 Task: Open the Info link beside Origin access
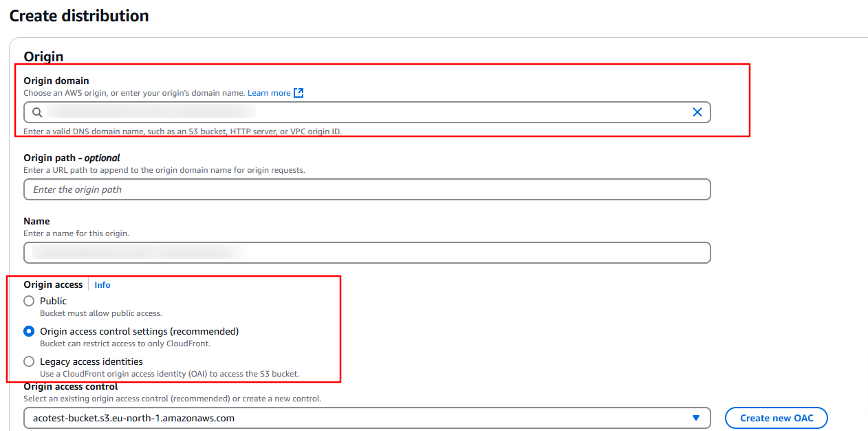(x=102, y=285)
